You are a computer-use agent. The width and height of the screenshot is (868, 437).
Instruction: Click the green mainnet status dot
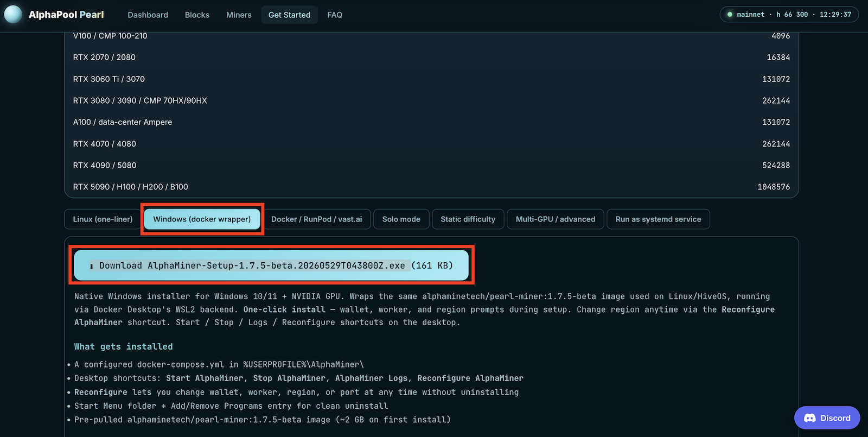click(x=730, y=15)
